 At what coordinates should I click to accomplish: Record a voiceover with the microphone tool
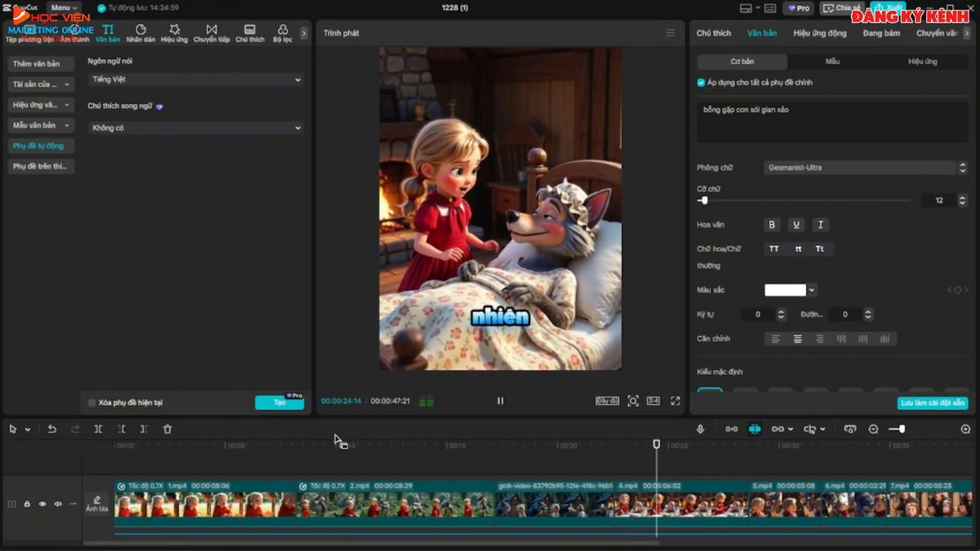(x=700, y=429)
